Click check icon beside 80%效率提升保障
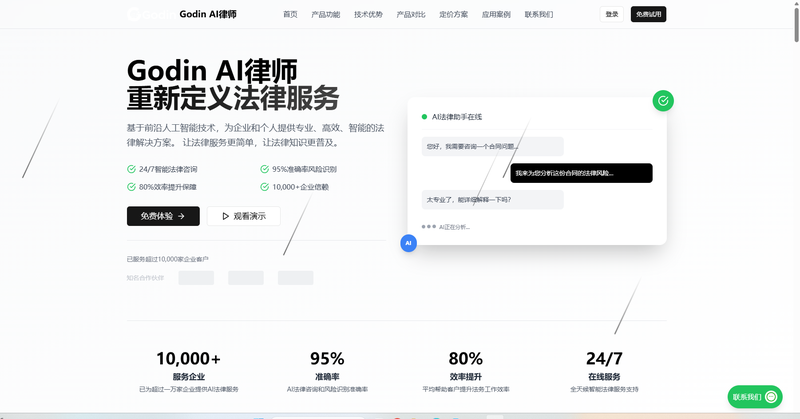The width and height of the screenshot is (800, 419). pos(131,187)
